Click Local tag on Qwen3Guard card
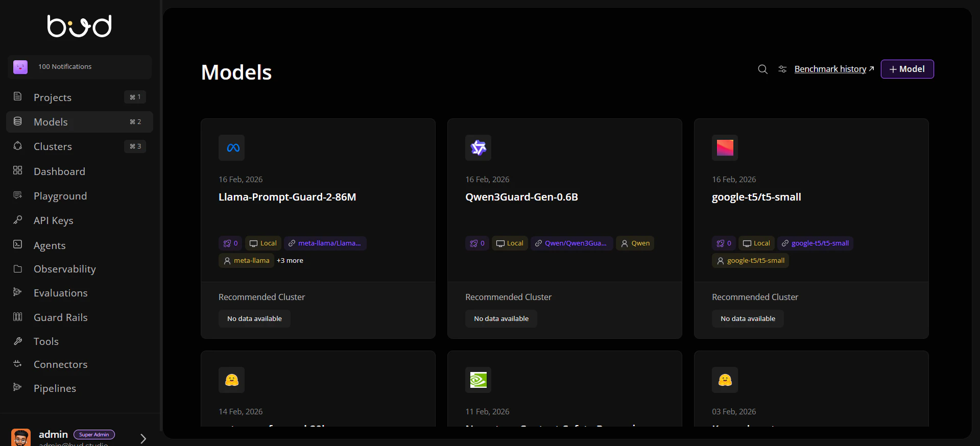980x446 pixels. (510, 243)
